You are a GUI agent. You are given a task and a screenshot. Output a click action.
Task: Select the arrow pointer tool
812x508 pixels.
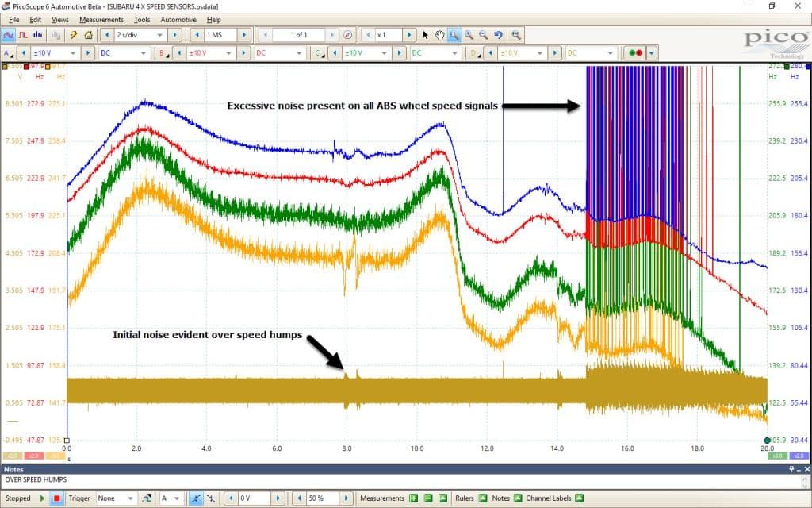[x=425, y=35]
